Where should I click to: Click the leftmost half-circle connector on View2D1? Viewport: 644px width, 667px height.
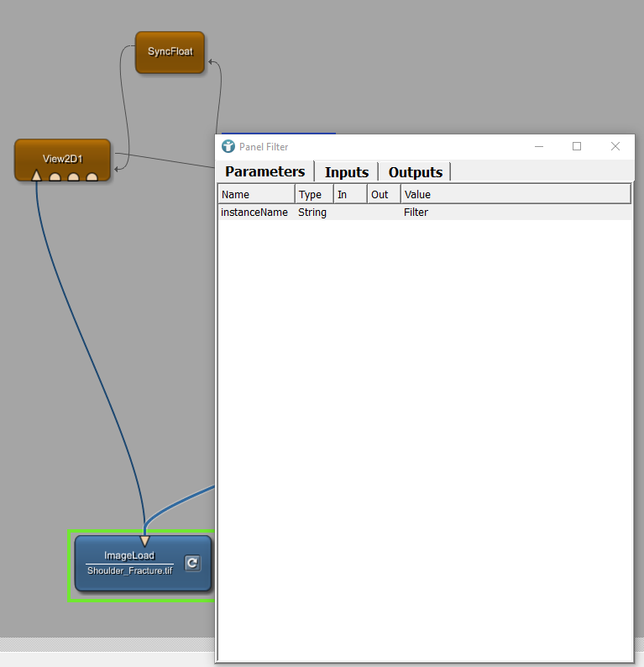(x=55, y=177)
